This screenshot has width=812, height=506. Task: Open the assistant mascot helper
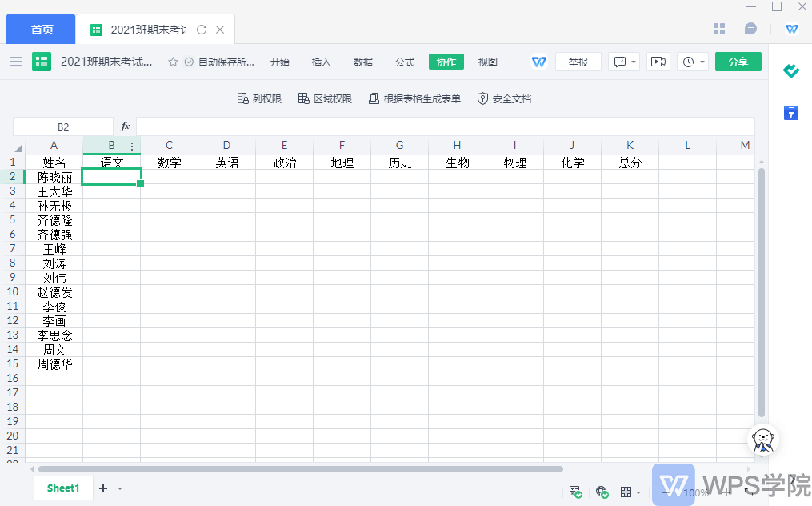(x=763, y=440)
